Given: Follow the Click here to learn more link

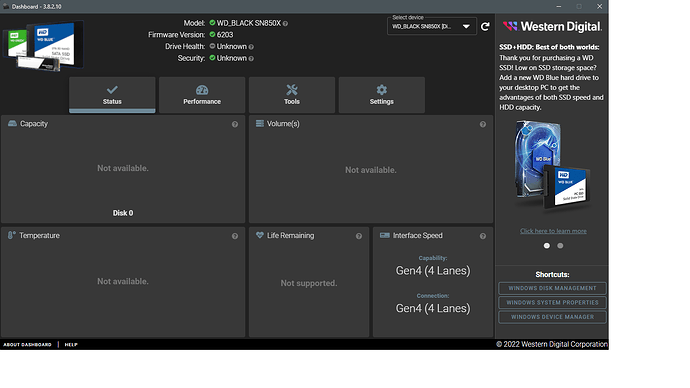Looking at the screenshot, I should (553, 231).
